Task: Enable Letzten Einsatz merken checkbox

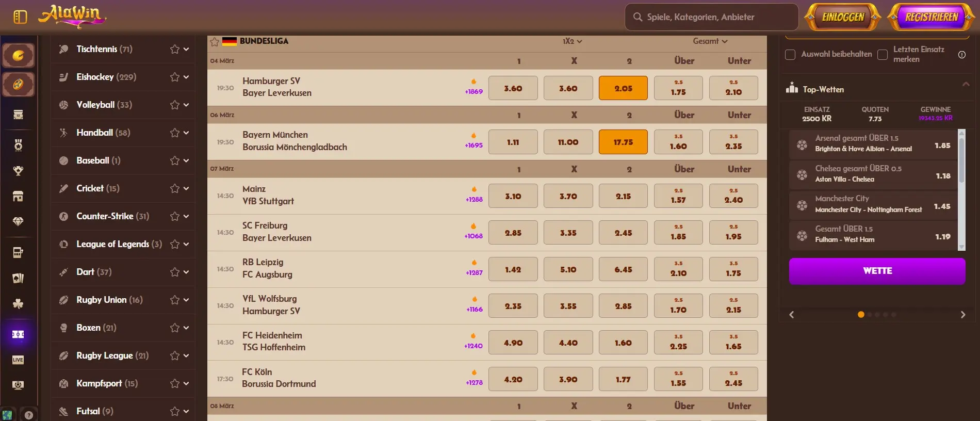Action: 883,54
